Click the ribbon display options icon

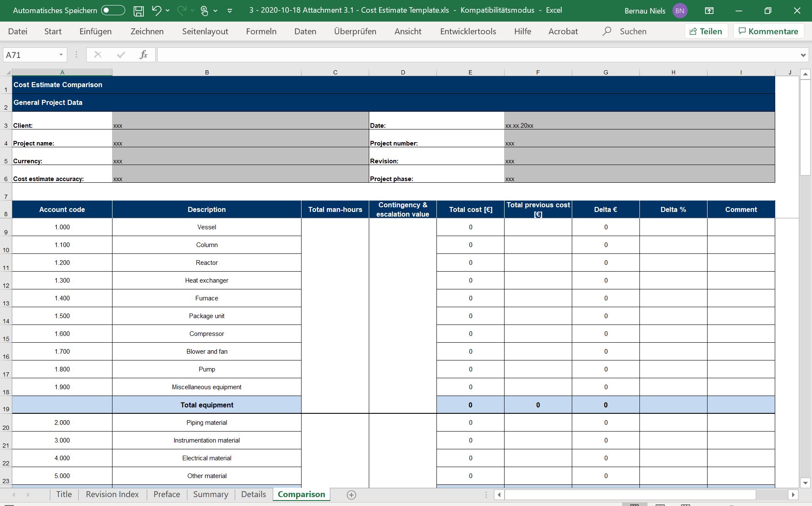pyautogui.click(x=709, y=11)
